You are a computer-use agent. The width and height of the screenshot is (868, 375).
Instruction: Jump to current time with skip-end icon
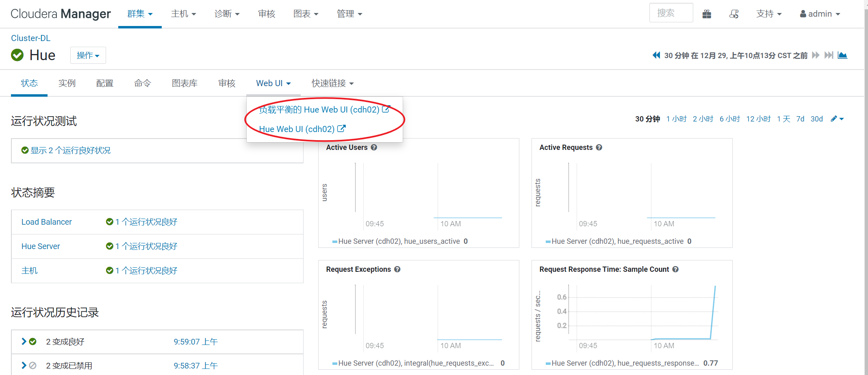coord(829,55)
